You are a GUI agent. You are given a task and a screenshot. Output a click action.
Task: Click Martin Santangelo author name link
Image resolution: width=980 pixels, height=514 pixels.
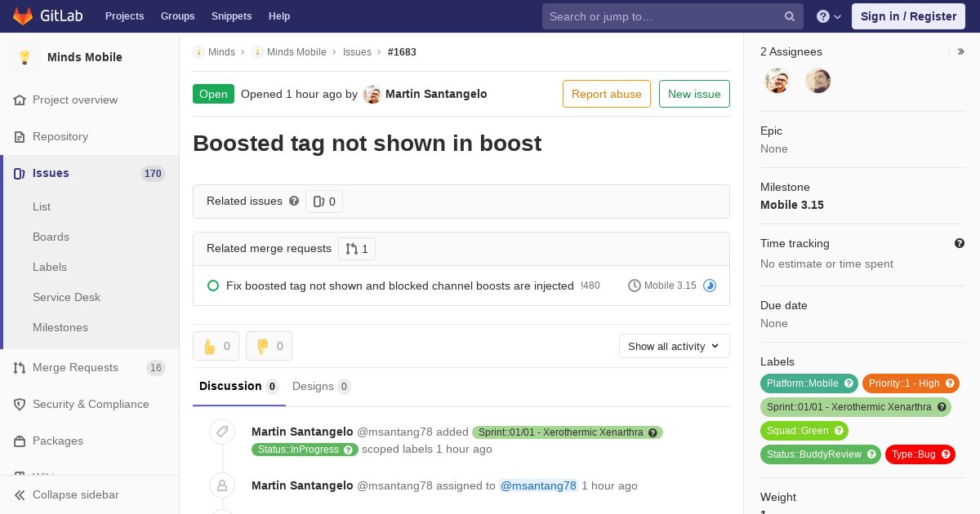pos(436,94)
